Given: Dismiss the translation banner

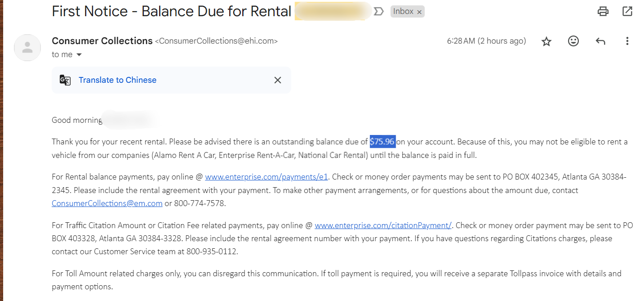Looking at the screenshot, I should pos(277,80).
